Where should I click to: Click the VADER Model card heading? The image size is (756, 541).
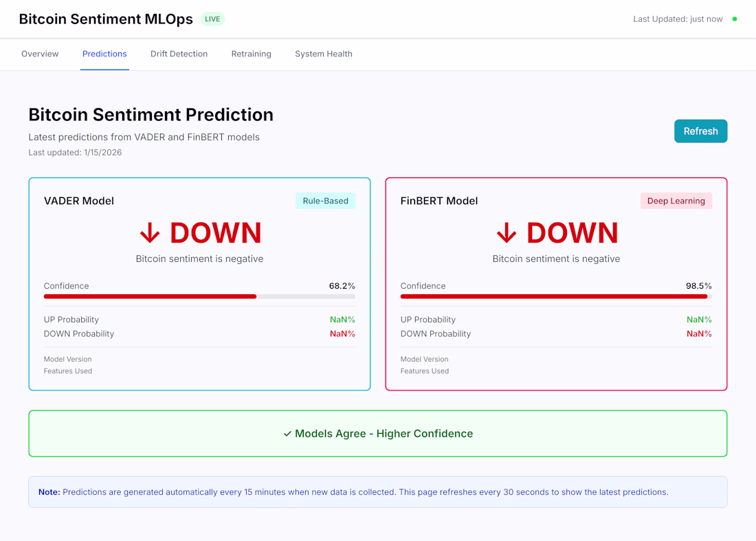(x=79, y=201)
